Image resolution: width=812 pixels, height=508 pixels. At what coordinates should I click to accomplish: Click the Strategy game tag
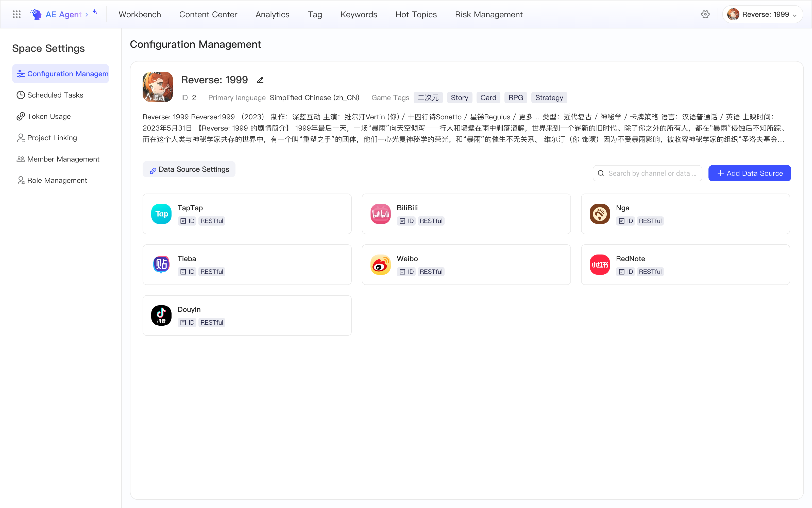pos(549,98)
